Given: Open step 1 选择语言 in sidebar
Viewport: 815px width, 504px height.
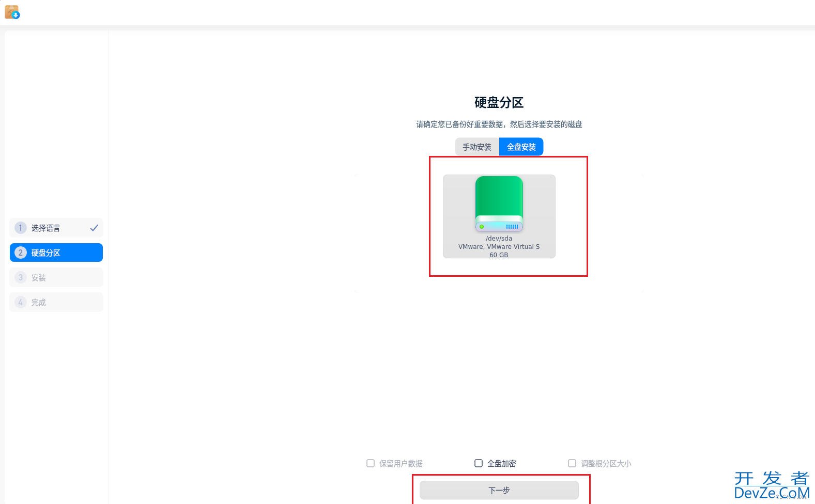Looking at the screenshot, I should click(x=56, y=228).
